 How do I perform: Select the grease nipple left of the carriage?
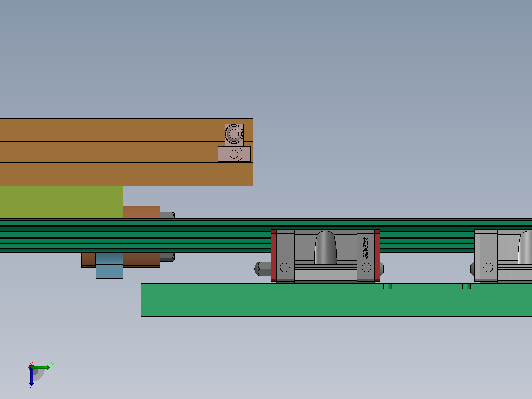(x=263, y=269)
